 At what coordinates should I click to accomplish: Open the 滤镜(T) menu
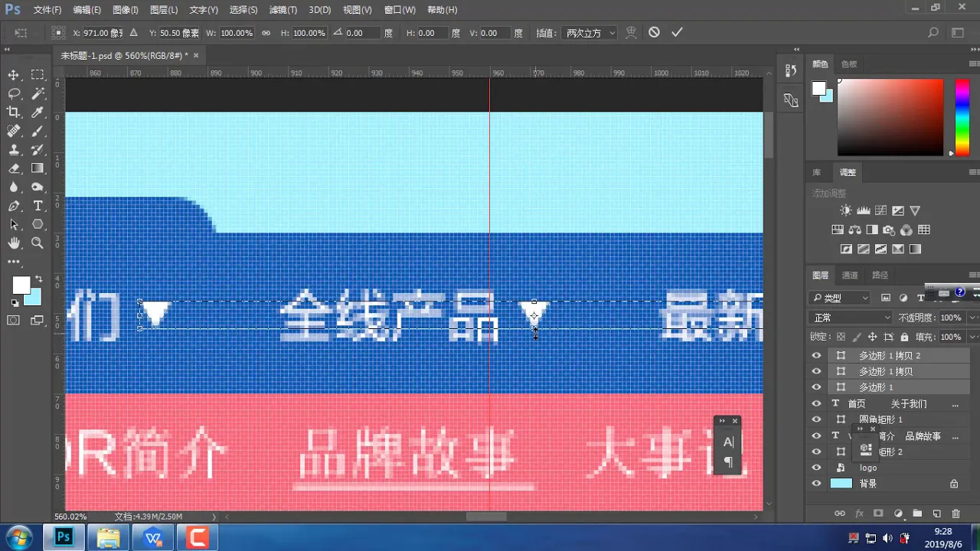(x=283, y=10)
